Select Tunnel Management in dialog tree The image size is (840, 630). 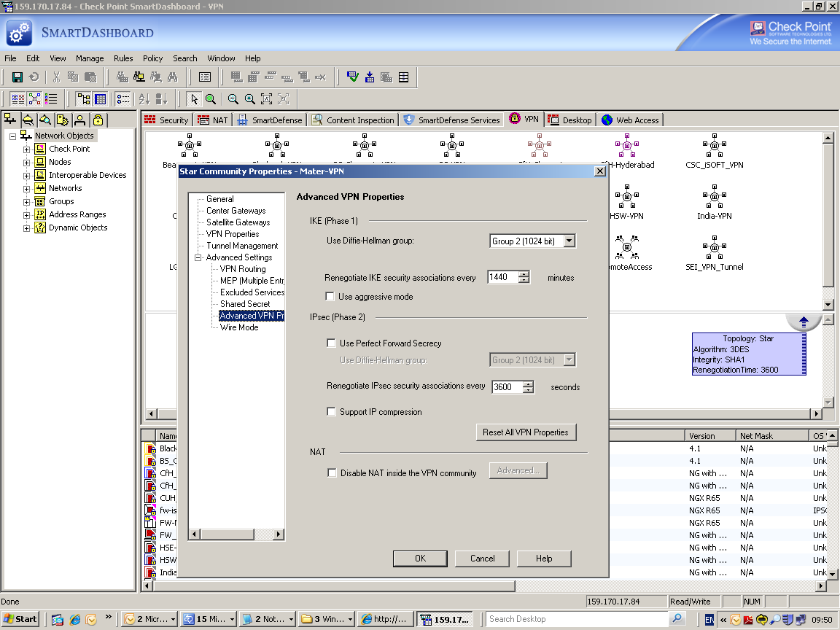(242, 245)
